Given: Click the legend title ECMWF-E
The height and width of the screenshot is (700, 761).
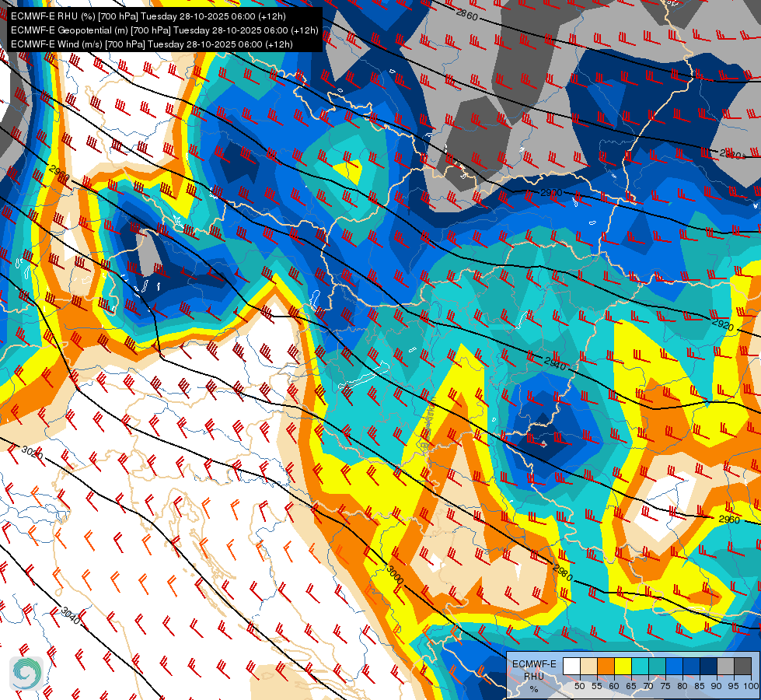Looking at the screenshot, I should pyautogui.click(x=534, y=664).
